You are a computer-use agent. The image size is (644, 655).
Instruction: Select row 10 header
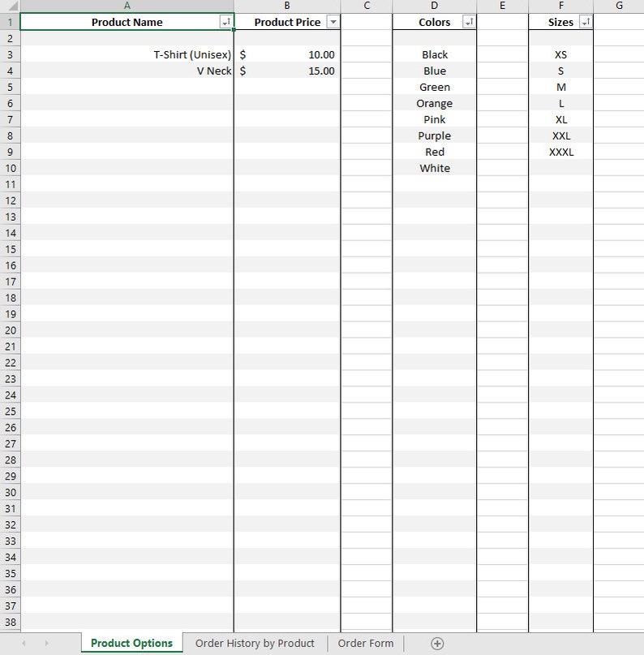pos(10,168)
